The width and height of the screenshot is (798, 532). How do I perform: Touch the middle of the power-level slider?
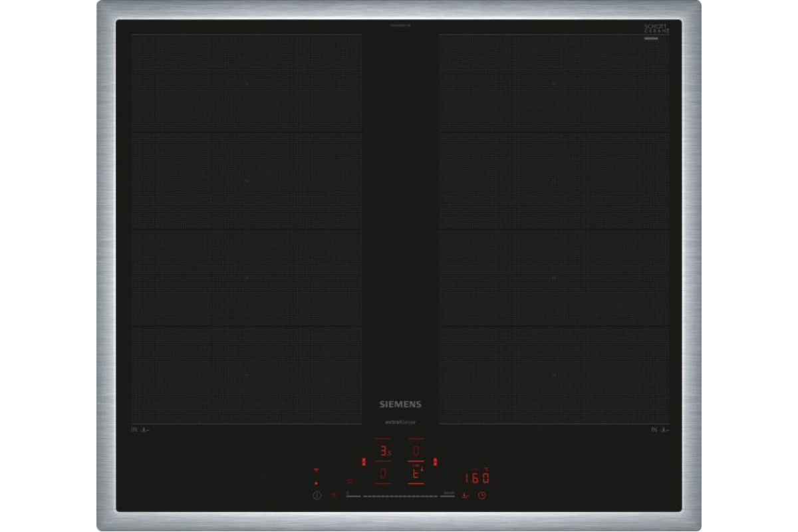(400, 496)
